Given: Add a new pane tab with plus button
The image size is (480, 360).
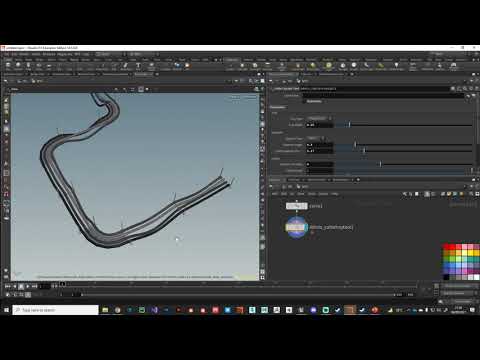Looking at the screenshot, I should 157,74.
